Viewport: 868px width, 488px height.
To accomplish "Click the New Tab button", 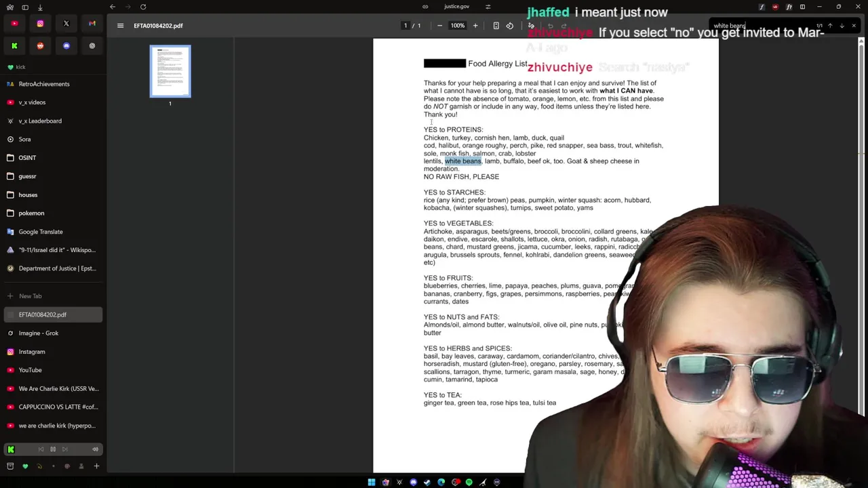I will [53, 296].
